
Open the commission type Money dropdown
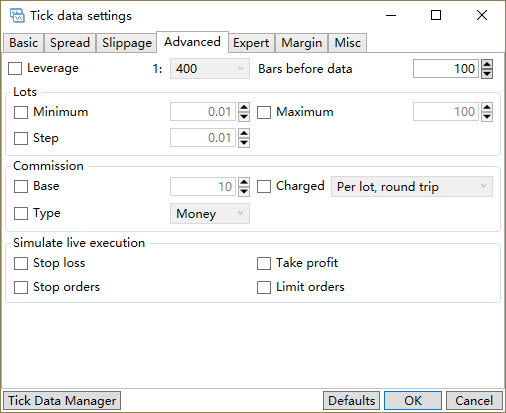(x=210, y=214)
